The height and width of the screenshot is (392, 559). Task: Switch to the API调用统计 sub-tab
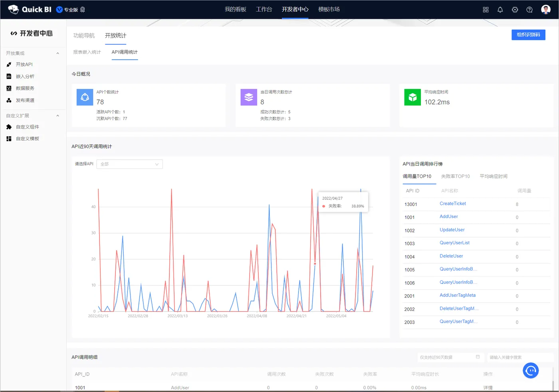tap(125, 52)
